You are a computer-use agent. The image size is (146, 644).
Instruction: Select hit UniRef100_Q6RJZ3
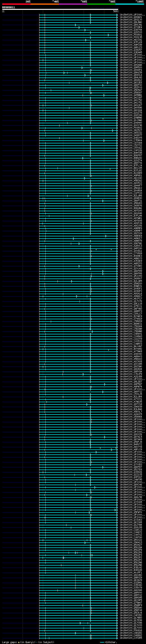(131, 47)
